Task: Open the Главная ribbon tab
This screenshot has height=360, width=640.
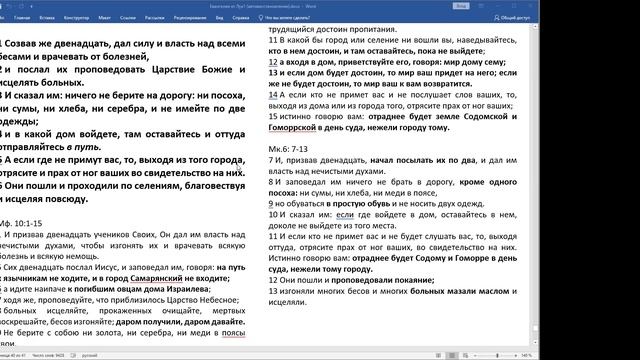Action: point(22,18)
